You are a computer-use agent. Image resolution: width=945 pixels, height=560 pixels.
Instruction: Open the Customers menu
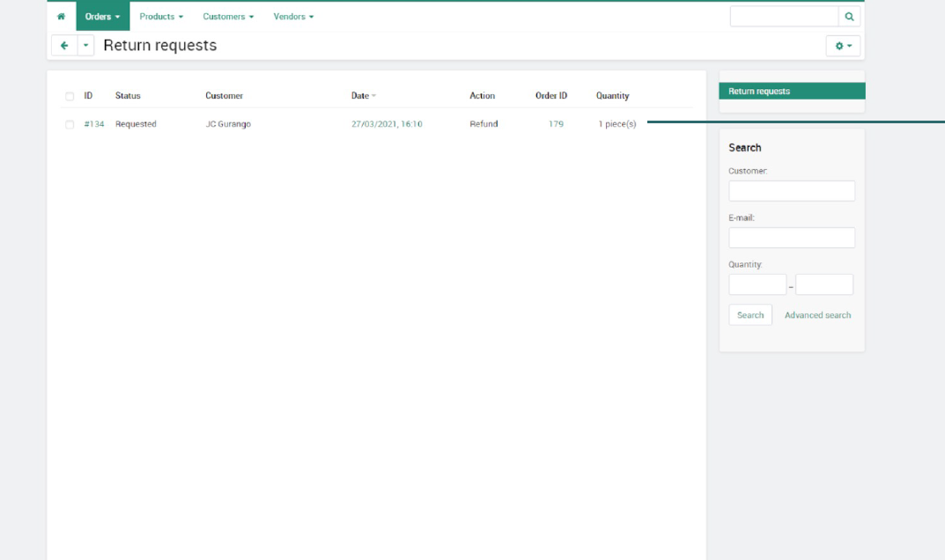pos(228,16)
